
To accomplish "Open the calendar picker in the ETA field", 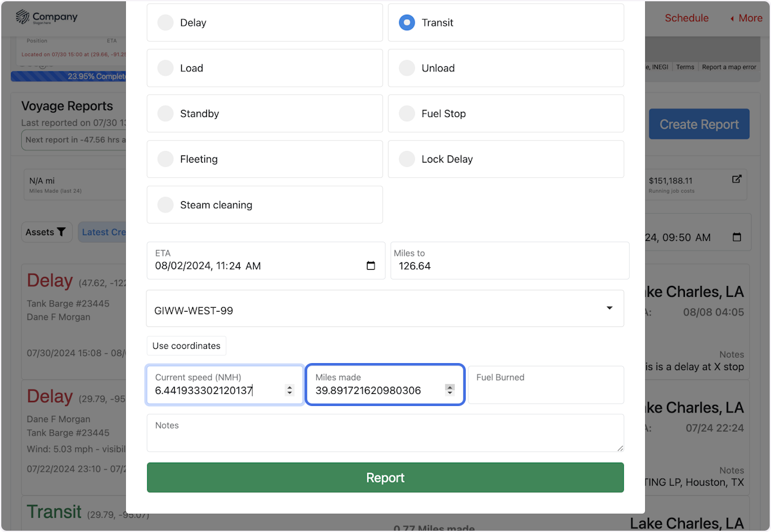I will click(371, 265).
